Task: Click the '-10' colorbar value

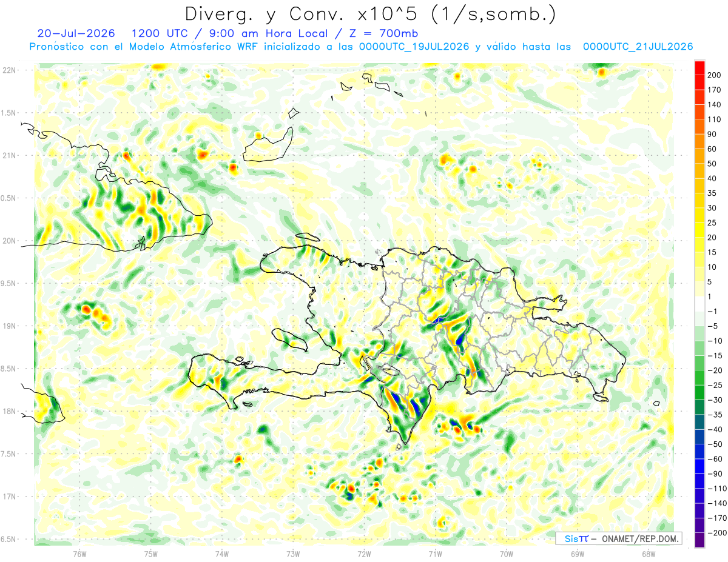Action: pos(715,341)
